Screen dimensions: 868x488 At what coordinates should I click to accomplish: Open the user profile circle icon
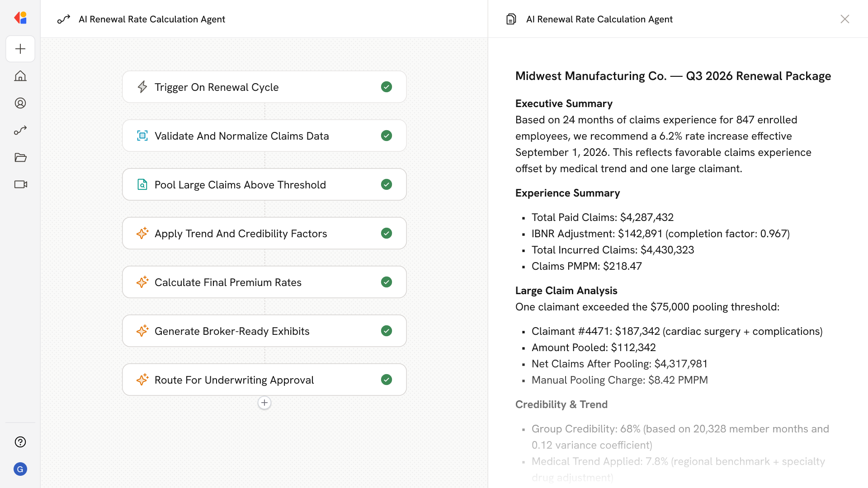coord(20,103)
